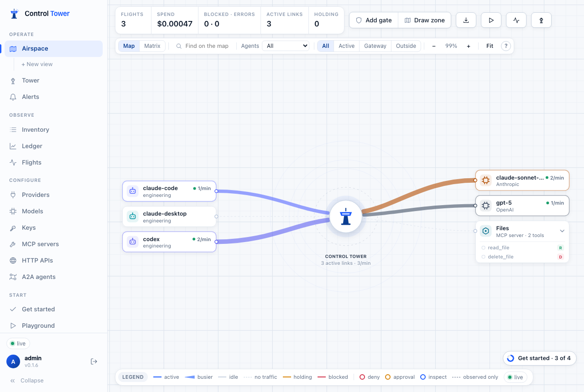This screenshot has width=584, height=392.
Task: Open Providers configuration page
Action: pos(53,195)
